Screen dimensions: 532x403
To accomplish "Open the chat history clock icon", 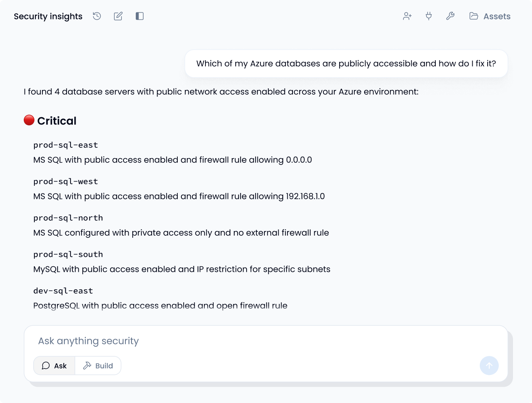I will (97, 16).
